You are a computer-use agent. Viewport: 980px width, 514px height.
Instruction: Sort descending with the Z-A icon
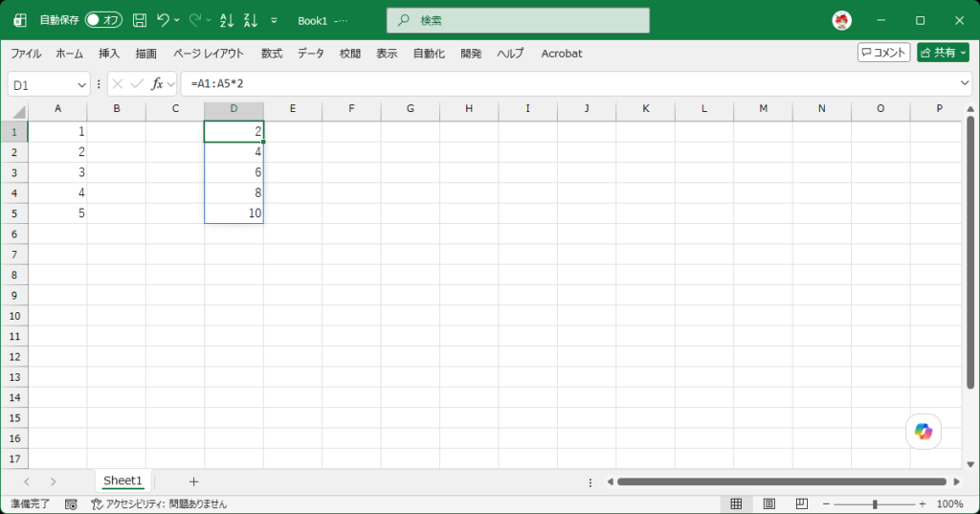[x=251, y=21]
